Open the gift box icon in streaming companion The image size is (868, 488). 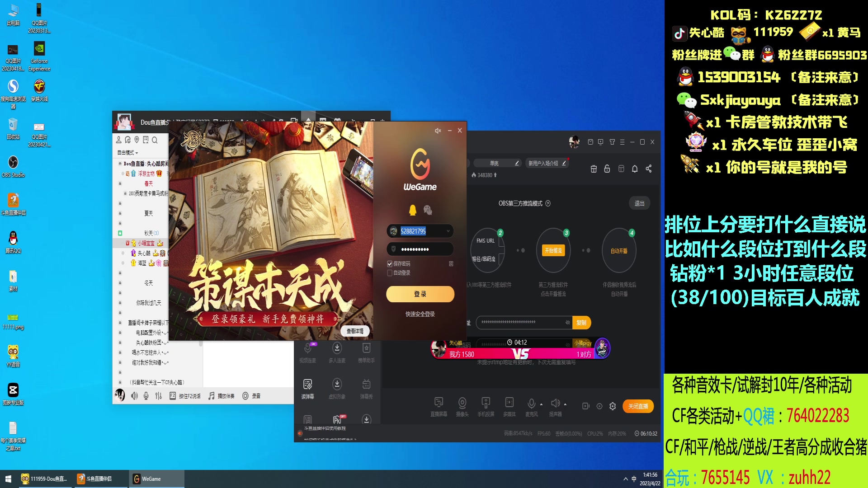(x=594, y=169)
